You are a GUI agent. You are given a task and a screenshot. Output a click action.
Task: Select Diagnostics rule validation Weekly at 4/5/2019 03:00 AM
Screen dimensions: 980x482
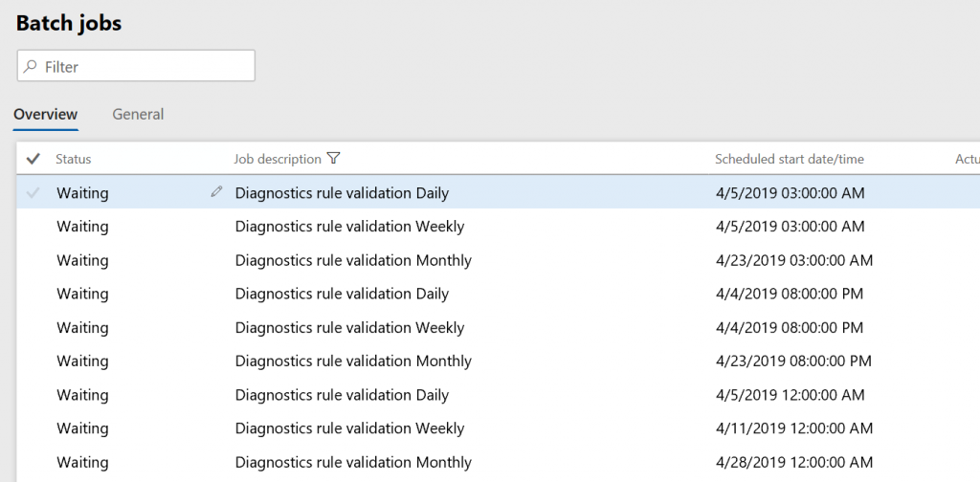pyautogui.click(x=349, y=227)
